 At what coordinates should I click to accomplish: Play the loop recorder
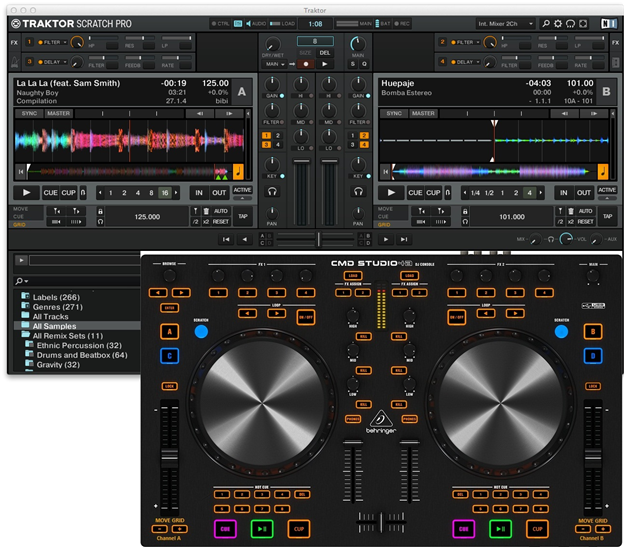point(325,64)
